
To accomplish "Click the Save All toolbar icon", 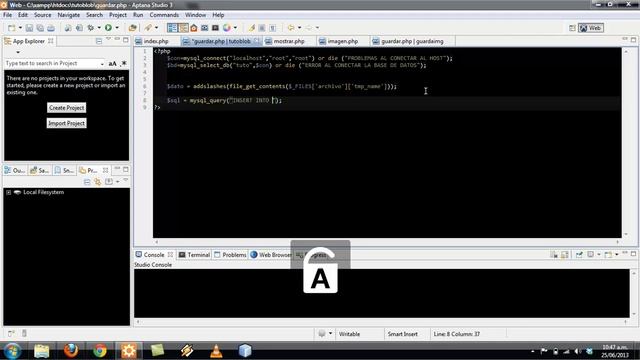I will (x=40, y=28).
